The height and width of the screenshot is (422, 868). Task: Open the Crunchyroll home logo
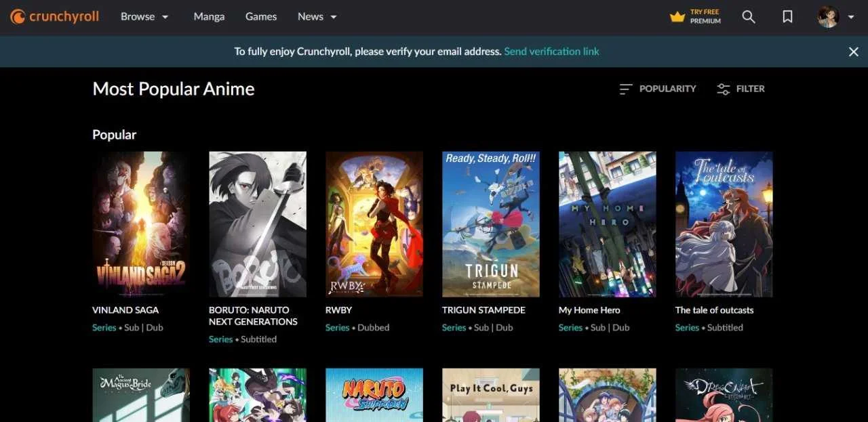coord(55,17)
